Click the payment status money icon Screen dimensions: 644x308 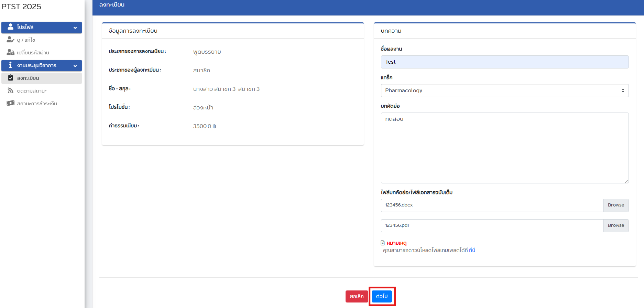[10, 103]
